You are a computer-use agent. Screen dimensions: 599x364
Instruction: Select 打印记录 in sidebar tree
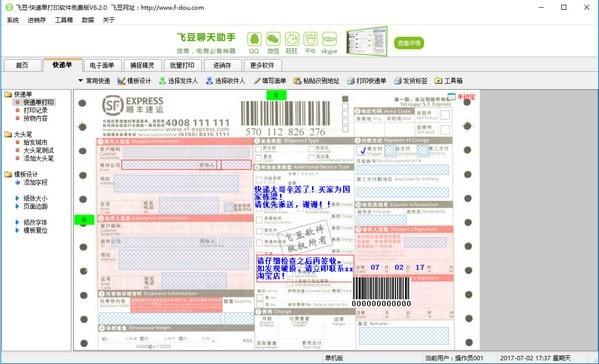[x=35, y=110]
